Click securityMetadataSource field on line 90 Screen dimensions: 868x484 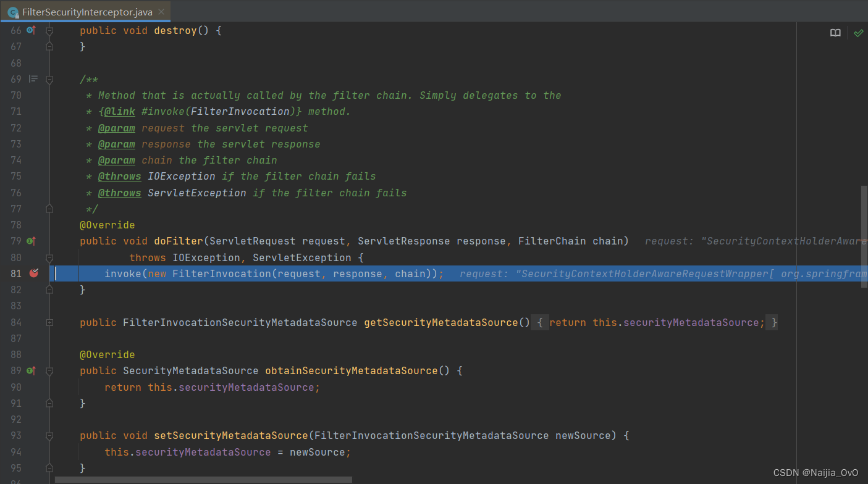pos(246,387)
